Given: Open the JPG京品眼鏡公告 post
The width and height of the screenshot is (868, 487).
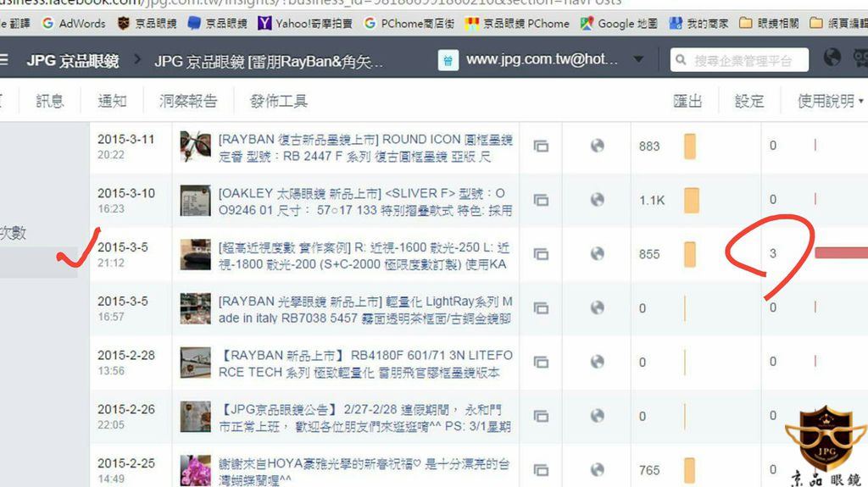Looking at the screenshot, I should point(364,418).
